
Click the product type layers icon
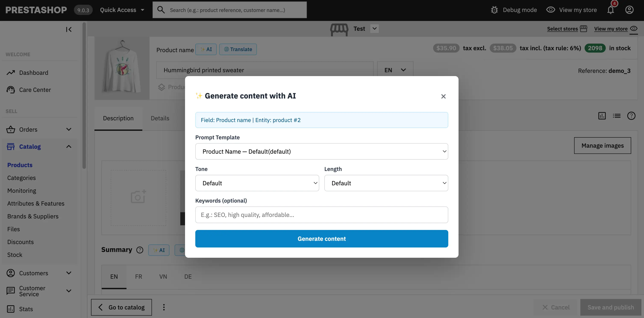[x=162, y=87]
